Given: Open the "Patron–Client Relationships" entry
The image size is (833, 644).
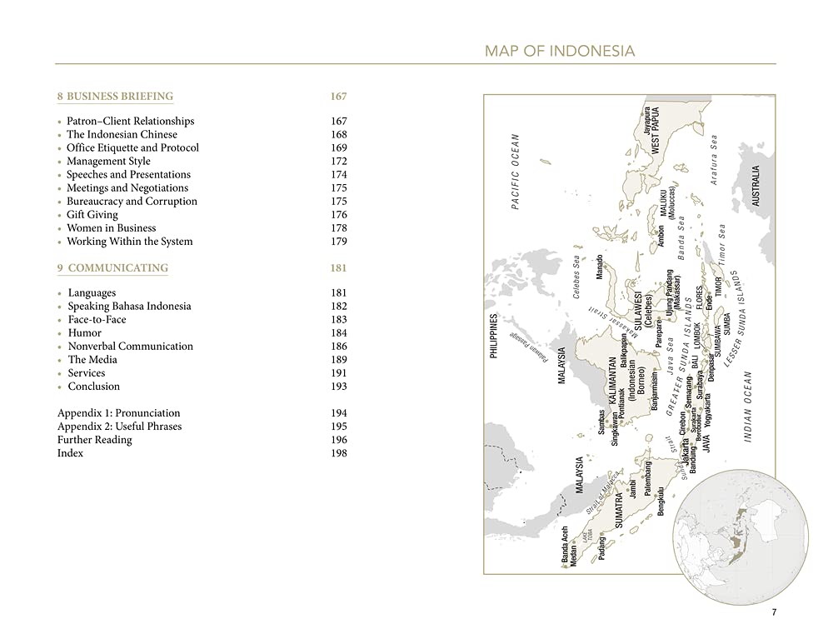Looking at the screenshot, I should tap(130, 121).
